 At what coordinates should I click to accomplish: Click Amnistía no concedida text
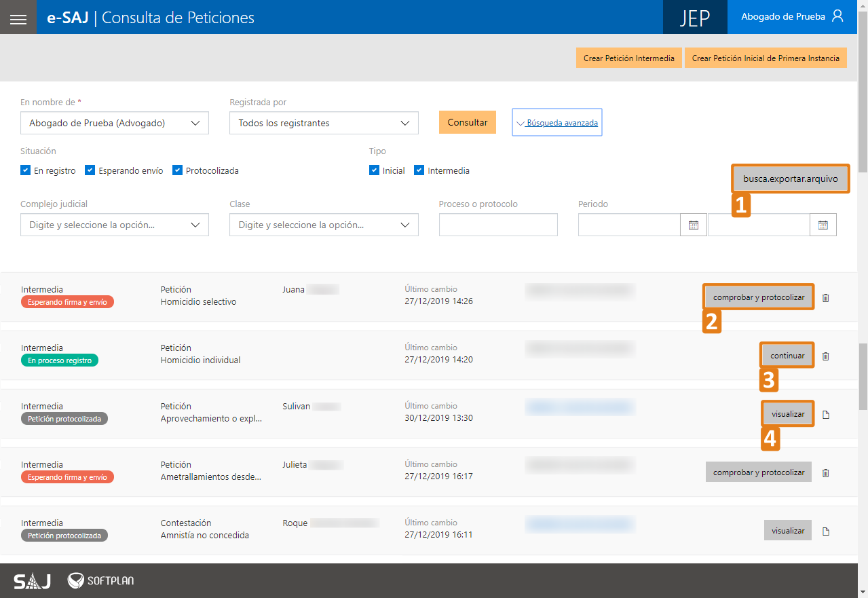point(204,536)
